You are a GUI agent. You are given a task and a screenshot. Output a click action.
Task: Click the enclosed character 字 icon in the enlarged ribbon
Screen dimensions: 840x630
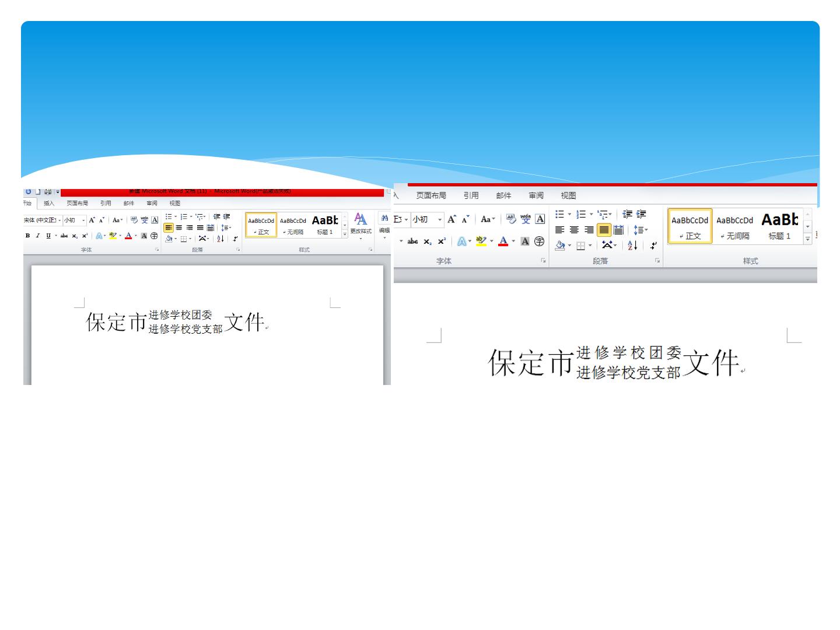tap(539, 241)
